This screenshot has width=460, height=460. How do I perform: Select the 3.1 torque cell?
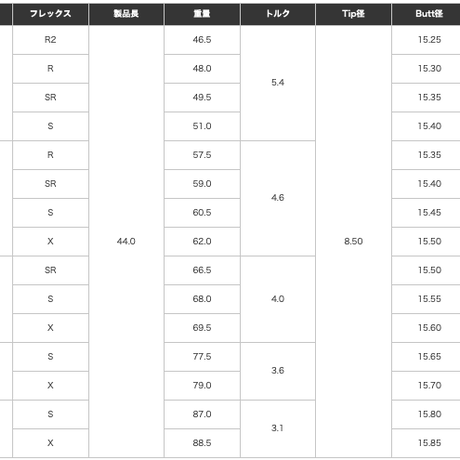tap(278, 429)
